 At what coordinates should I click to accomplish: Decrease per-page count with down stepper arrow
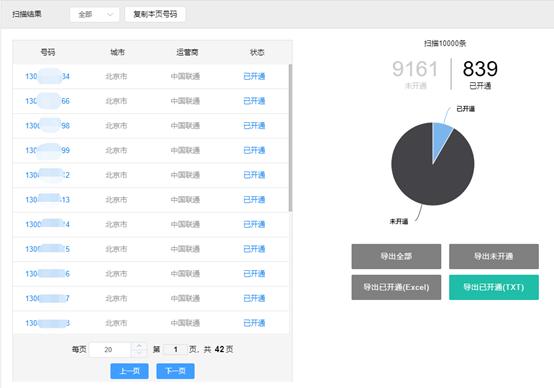139,353
